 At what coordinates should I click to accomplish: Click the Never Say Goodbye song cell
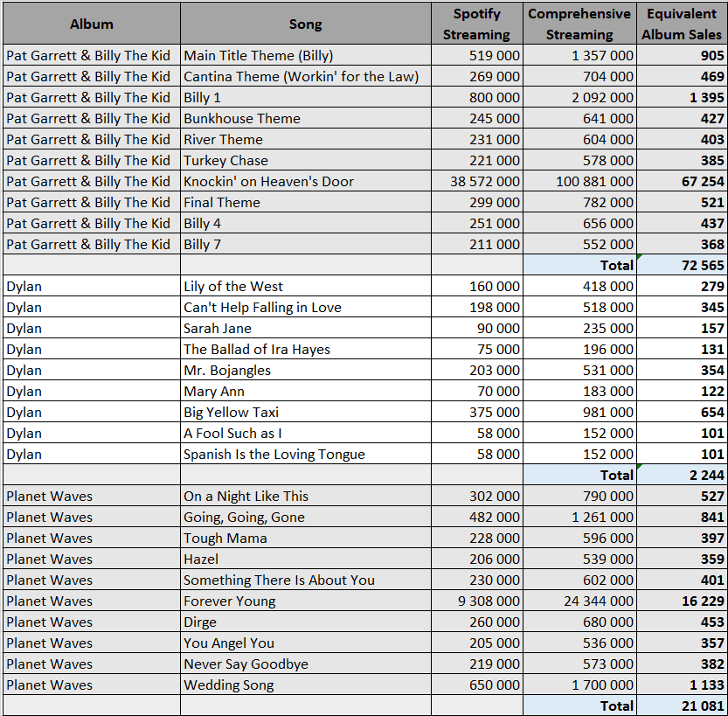coord(306,664)
